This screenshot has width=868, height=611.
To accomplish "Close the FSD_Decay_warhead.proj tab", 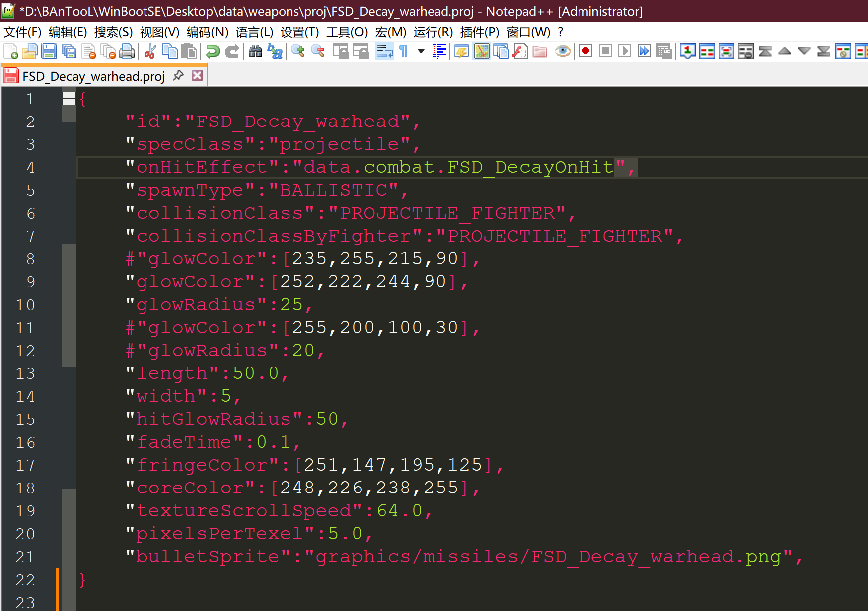I will coord(197,76).
